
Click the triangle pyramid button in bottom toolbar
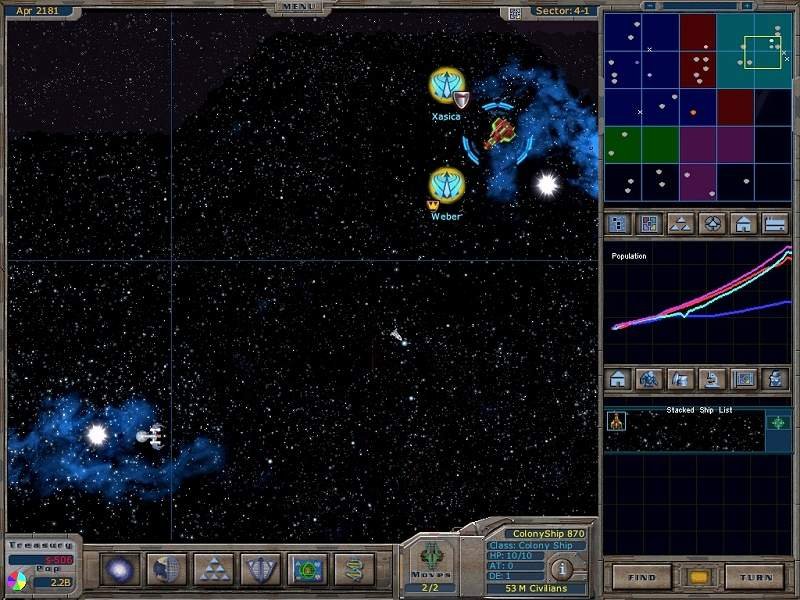(x=214, y=569)
